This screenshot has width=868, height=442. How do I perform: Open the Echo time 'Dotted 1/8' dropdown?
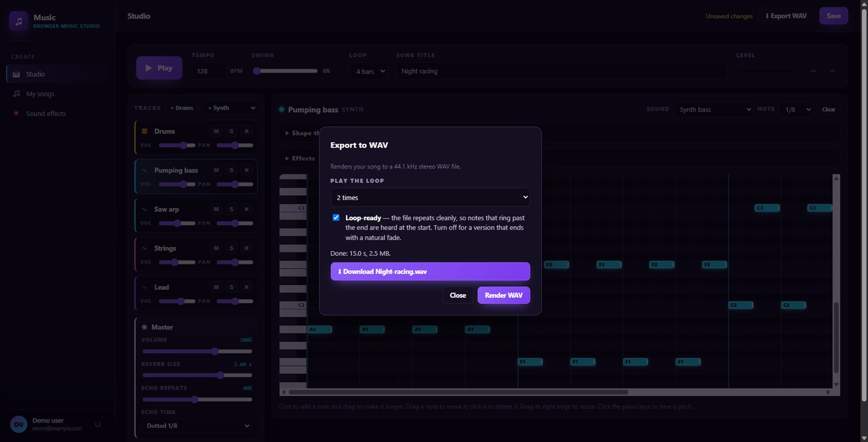pyautogui.click(x=196, y=426)
